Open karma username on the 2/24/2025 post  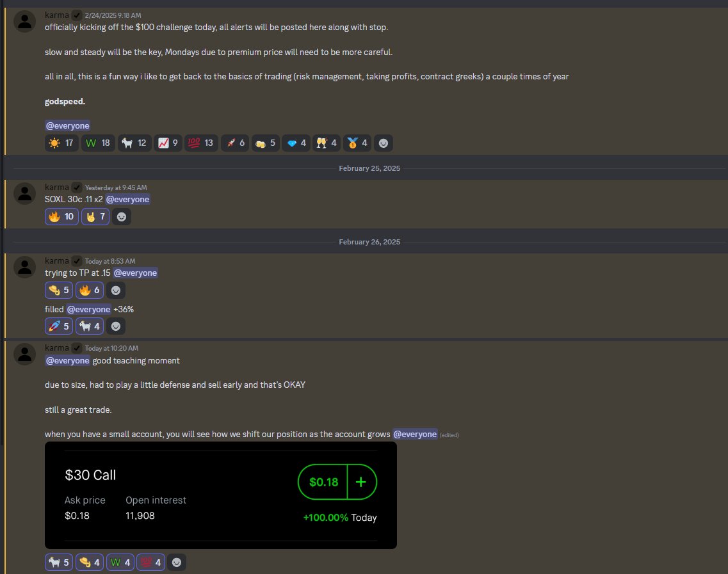56,15
